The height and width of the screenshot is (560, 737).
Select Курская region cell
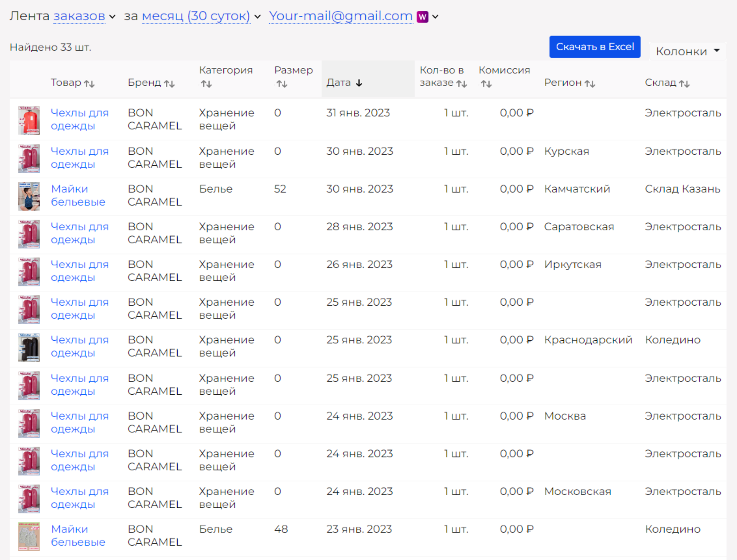pyautogui.click(x=566, y=151)
